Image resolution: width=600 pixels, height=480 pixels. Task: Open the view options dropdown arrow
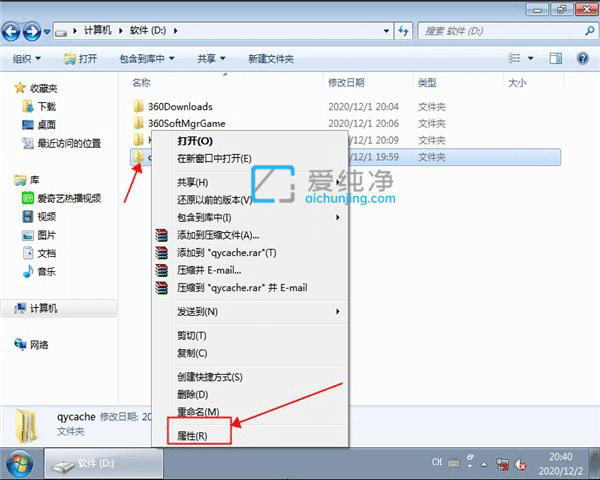pos(531,58)
